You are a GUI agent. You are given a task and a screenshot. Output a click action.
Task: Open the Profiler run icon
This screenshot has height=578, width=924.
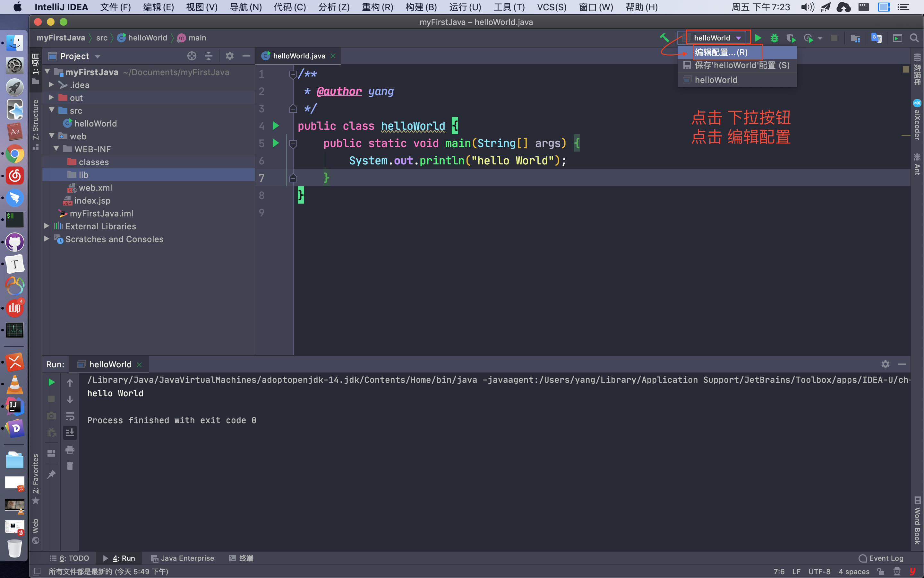pyautogui.click(x=809, y=38)
